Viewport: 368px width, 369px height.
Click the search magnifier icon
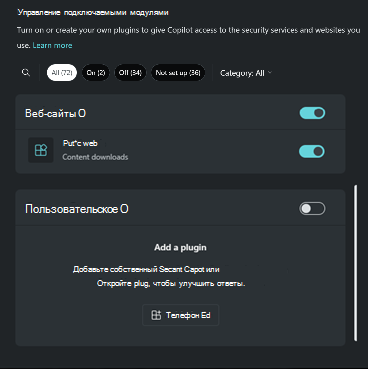click(26, 72)
